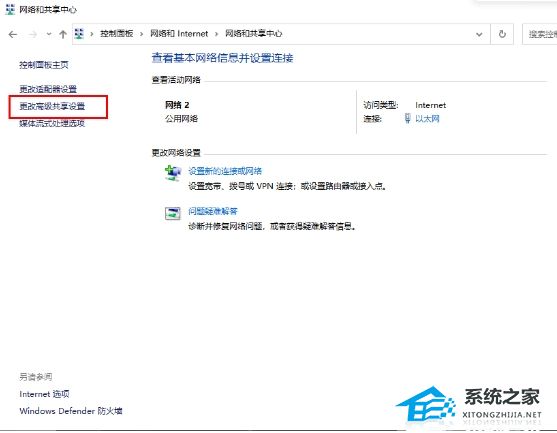This screenshot has height=433, width=557.
Task: Click the forward navigation arrow
Action: click(x=33, y=34)
